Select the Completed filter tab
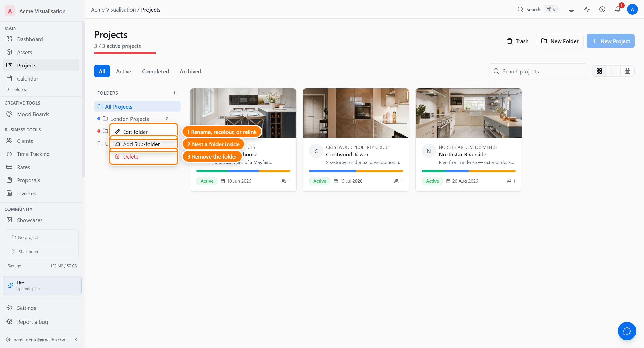This screenshot has width=644, height=348. (155, 71)
